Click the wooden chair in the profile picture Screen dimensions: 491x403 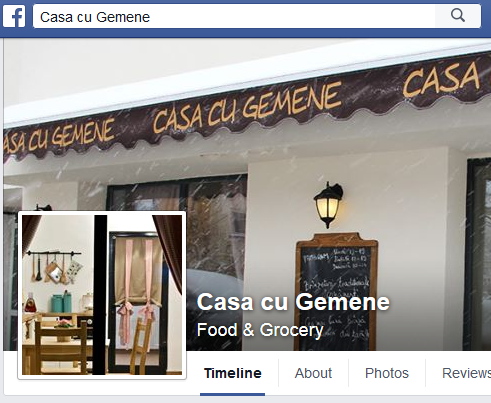61,347
